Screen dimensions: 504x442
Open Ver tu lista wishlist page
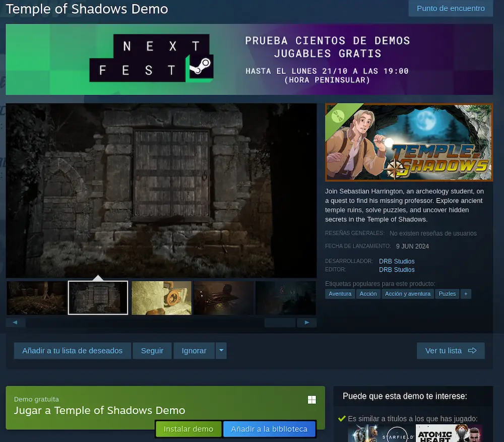pyautogui.click(x=451, y=351)
